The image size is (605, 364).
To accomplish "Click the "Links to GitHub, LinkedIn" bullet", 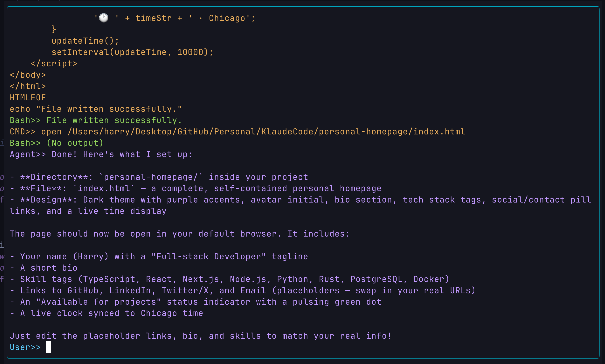I will tap(242, 291).
